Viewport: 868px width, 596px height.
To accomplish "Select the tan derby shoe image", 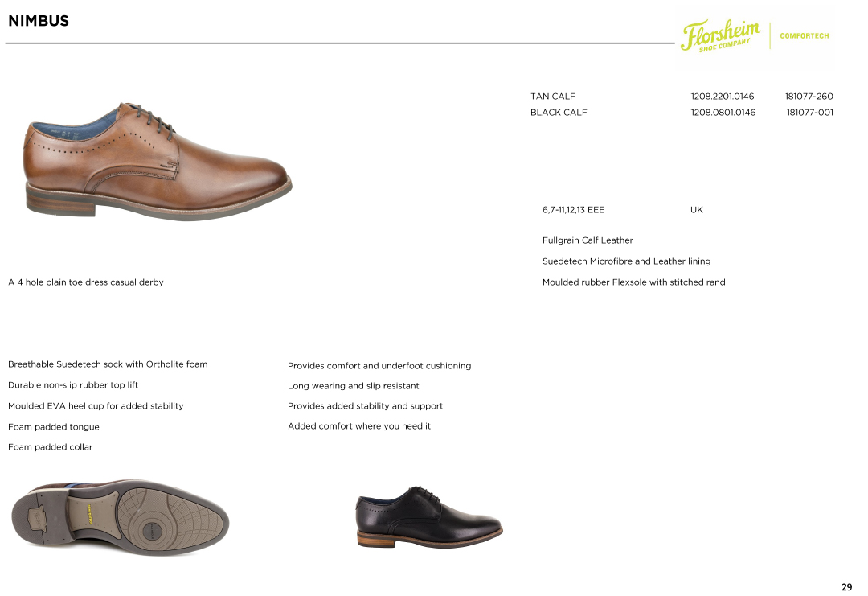I will pyautogui.click(x=158, y=160).
